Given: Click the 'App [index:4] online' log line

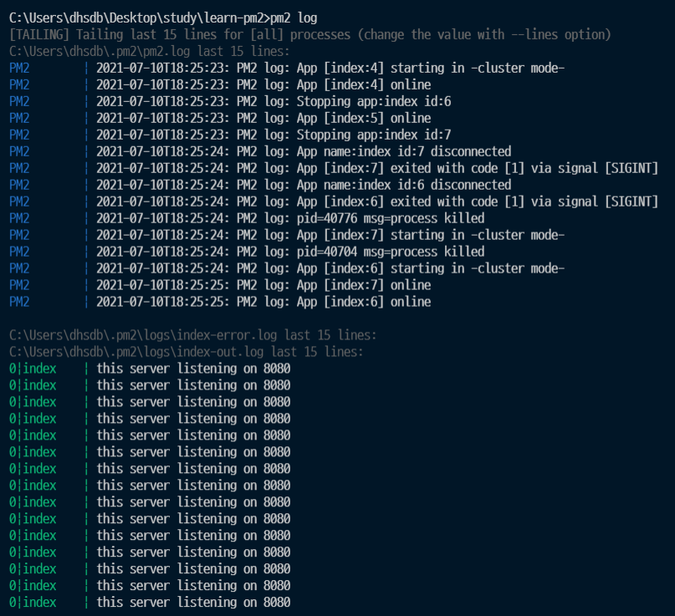Looking at the screenshot, I should tap(220, 84).
